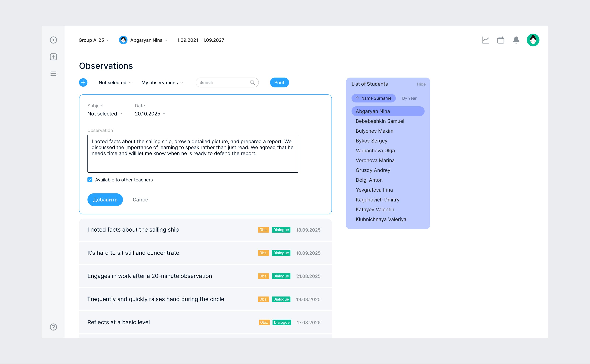Open the My observations filter dropdown

pos(162,83)
